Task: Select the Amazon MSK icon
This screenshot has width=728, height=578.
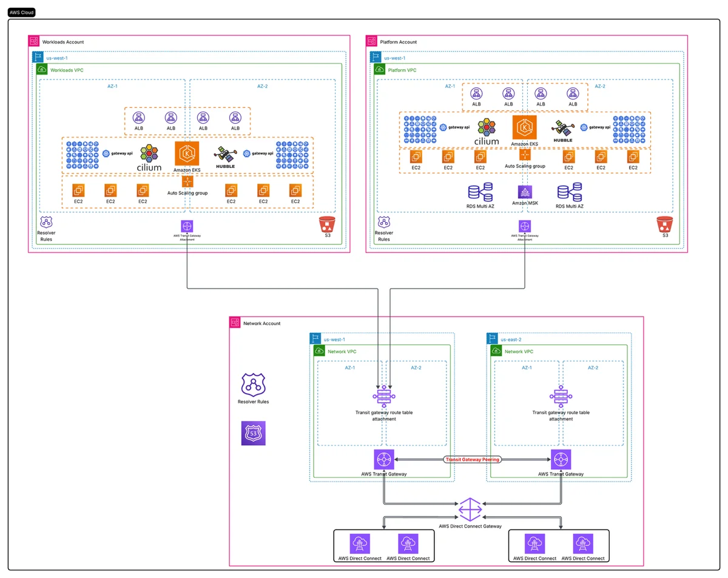Action: click(x=524, y=192)
